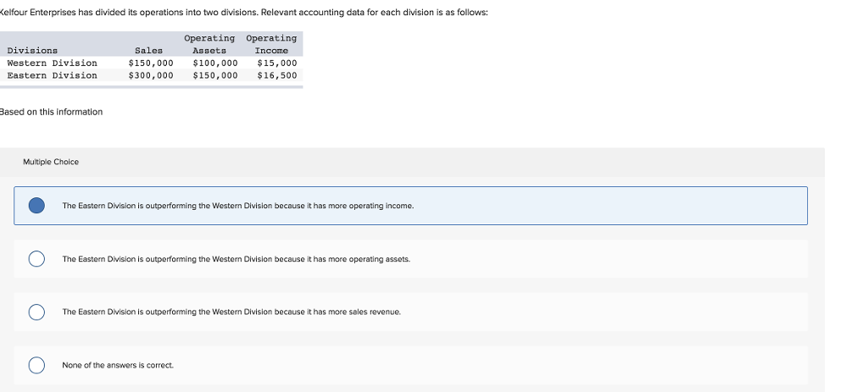This screenshot has width=868, height=392.
Task: Select the 'more operating assets' answer radio button
Action: click(x=36, y=259)
